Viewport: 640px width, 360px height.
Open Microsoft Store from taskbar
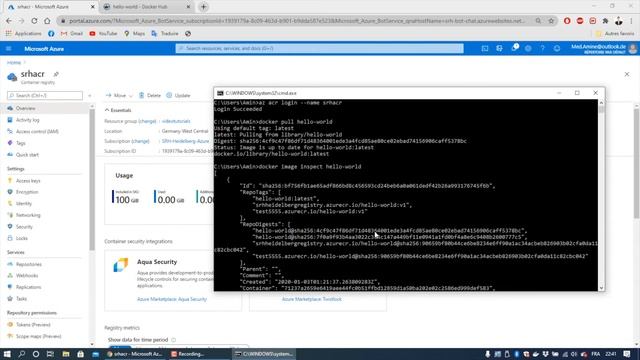pos(80,354)
